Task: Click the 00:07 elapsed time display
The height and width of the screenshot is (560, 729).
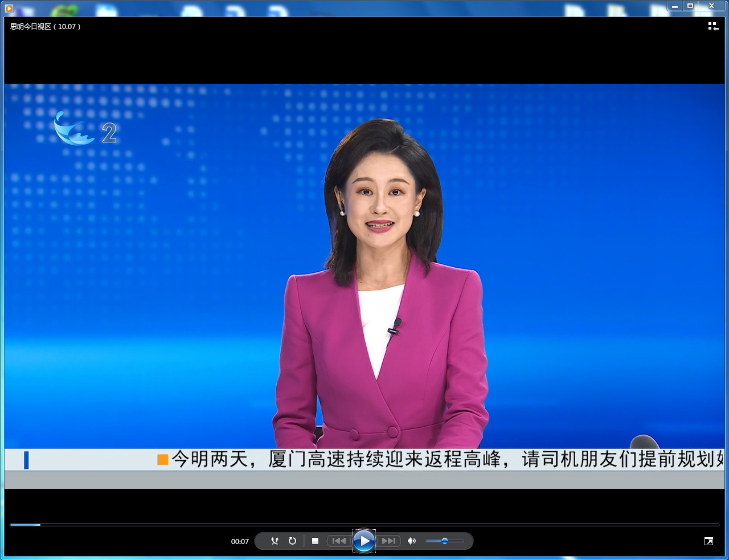Action: (x=240, y=542)
